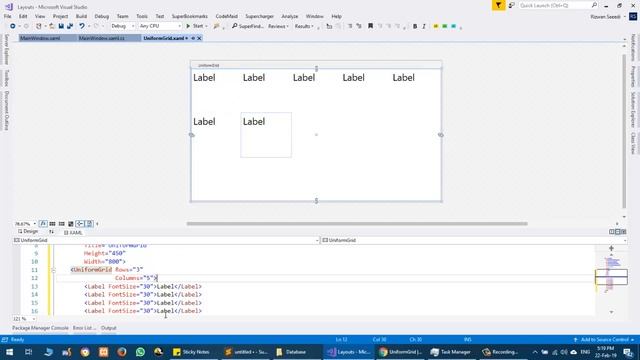
Task: Collapse the UniformGrid element at line 11
Action: click(x=53, y=270)
